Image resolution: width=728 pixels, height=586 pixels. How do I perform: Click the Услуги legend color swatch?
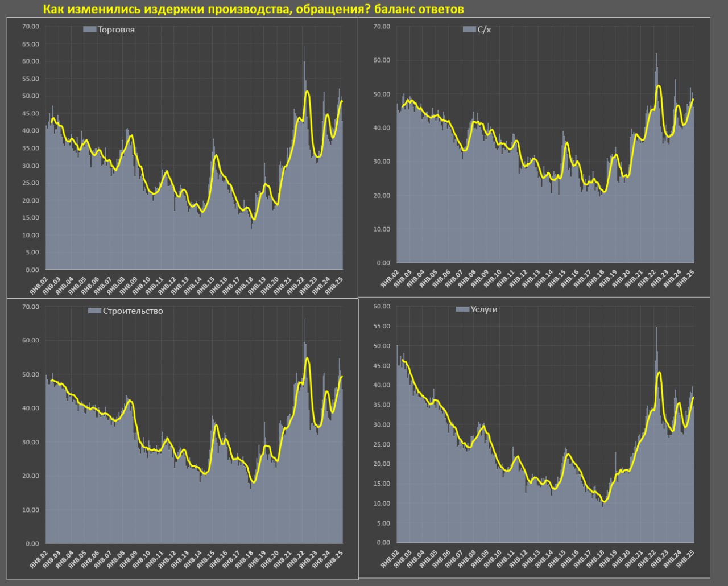tap(462, 309)
